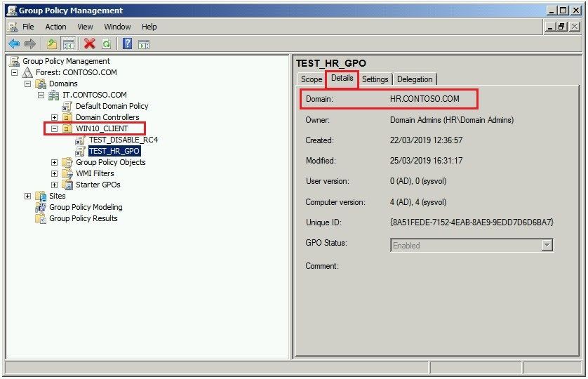Click the TEST_DISABLE_RC4 GPO link icon
Screen dimensions: 588x379
(x=80, y=140)
